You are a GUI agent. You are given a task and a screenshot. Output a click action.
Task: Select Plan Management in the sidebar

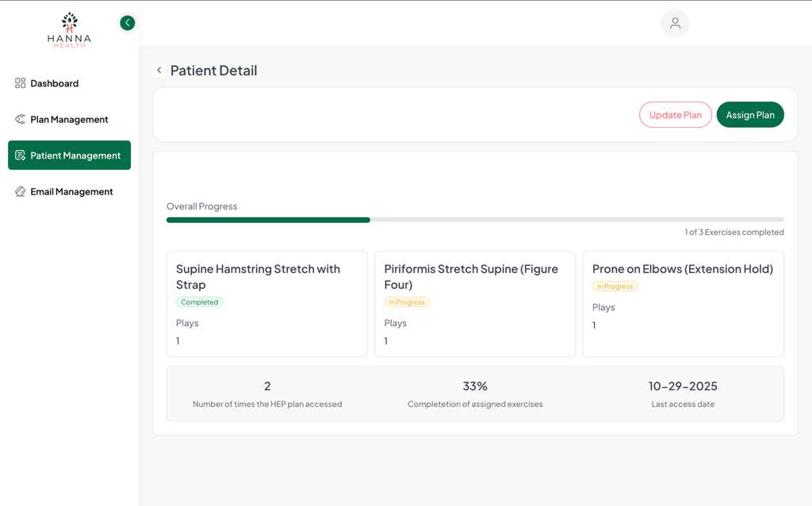click(x=69, y=120)
